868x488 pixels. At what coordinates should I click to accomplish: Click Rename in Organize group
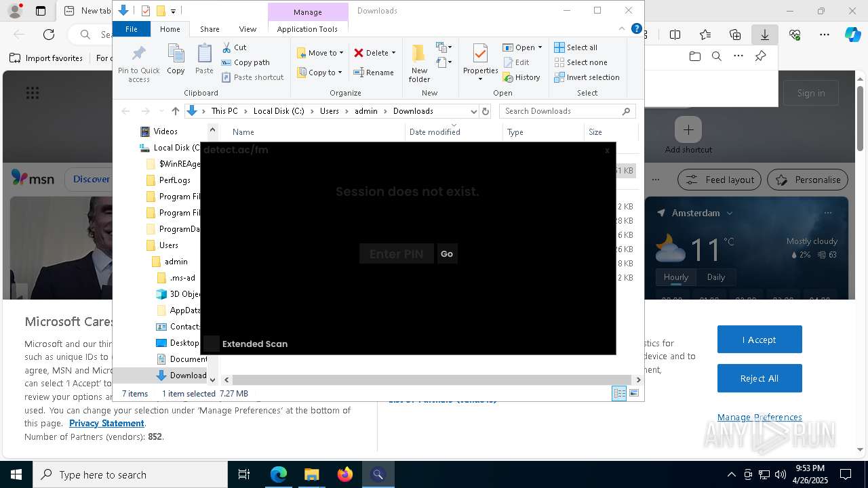[374, 73]
